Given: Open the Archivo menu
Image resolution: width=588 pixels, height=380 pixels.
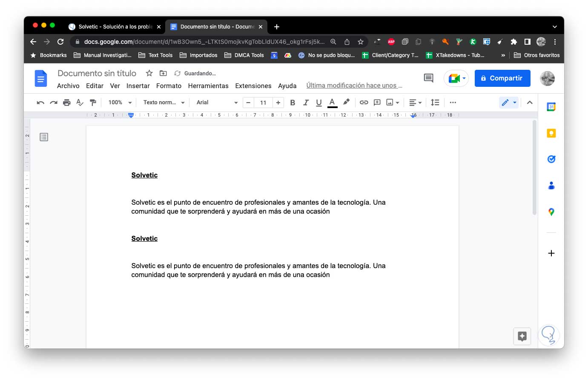Looking at the screenshot, I should (68, 86).
